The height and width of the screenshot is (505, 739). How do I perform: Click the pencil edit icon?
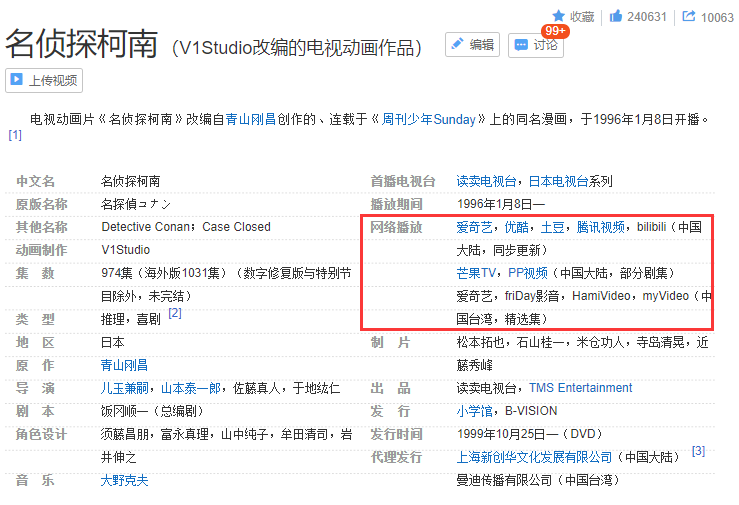pyautogui.click(x=457, y=44)
